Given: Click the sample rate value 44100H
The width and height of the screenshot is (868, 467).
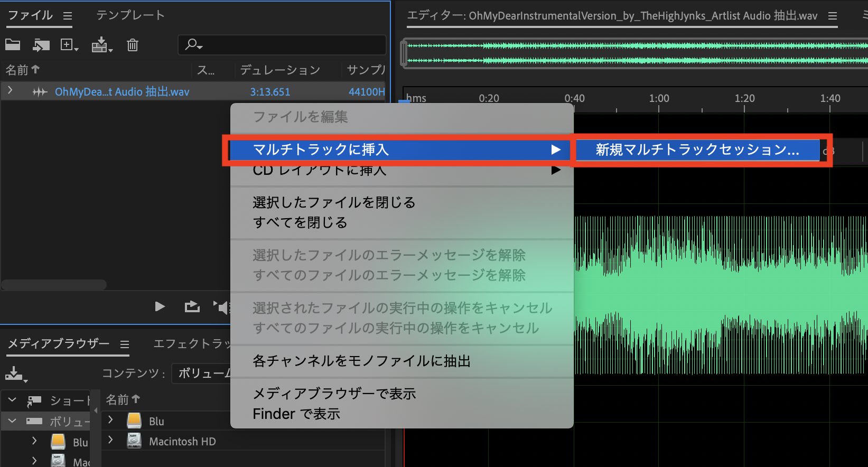Looking at the screenshot, I should tap(367, 92).
